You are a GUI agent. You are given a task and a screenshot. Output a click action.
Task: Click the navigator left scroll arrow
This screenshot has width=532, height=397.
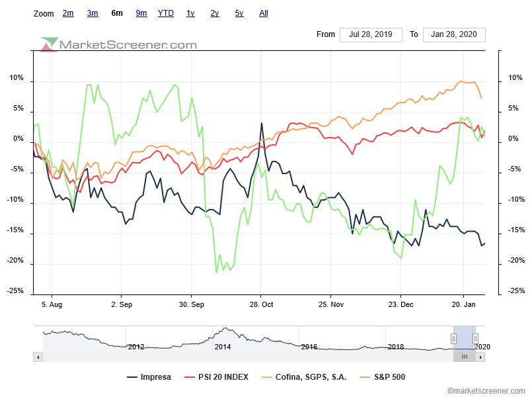pyautogui.click(x=38, y=357)
